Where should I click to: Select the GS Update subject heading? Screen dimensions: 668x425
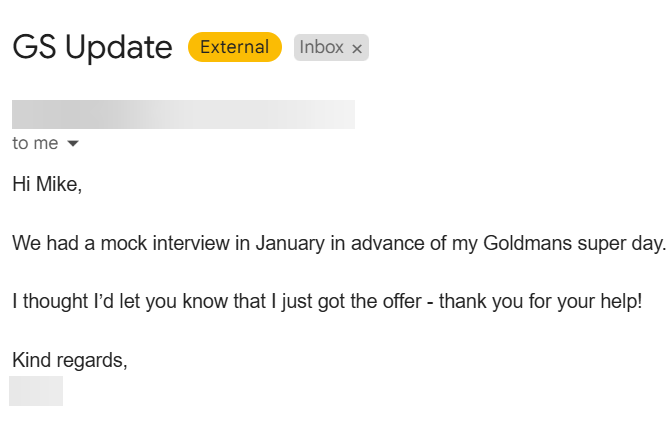click(x=92, y=47)
